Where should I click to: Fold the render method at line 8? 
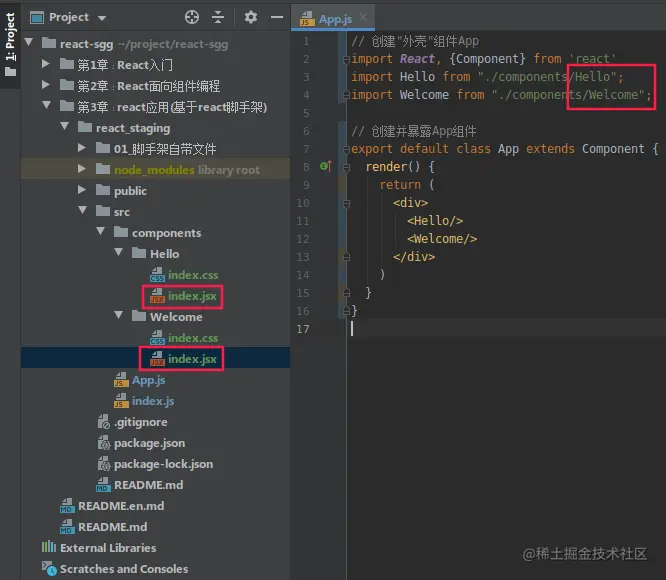point(346,167)
